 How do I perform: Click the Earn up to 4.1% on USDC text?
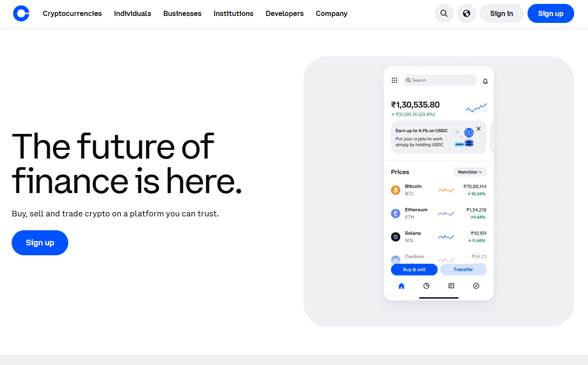(422, 130)
